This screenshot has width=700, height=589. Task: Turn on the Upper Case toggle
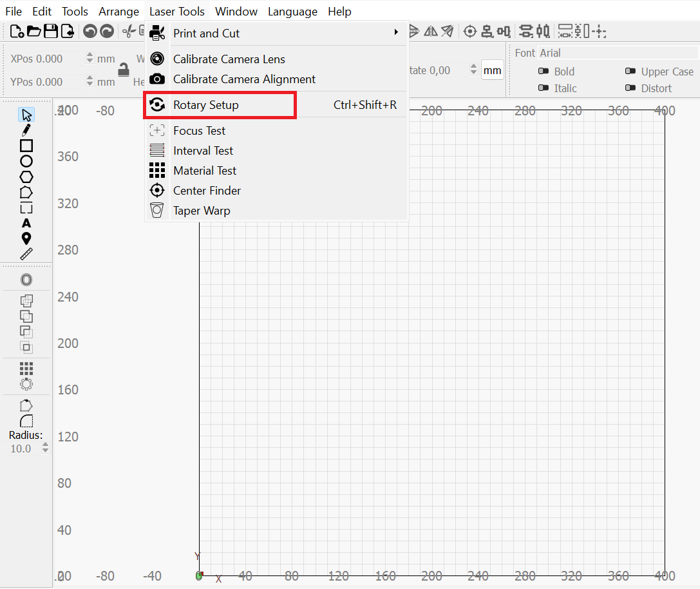(630, 72)
